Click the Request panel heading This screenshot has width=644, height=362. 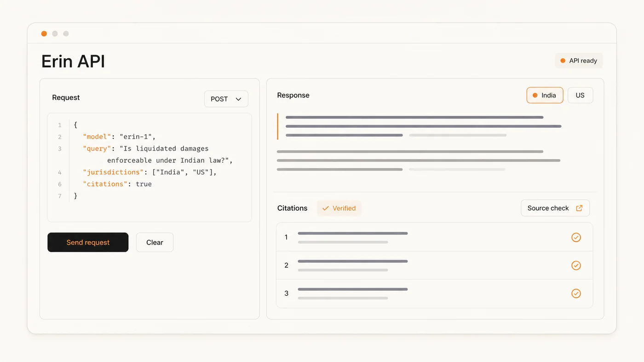pos(66,97)
